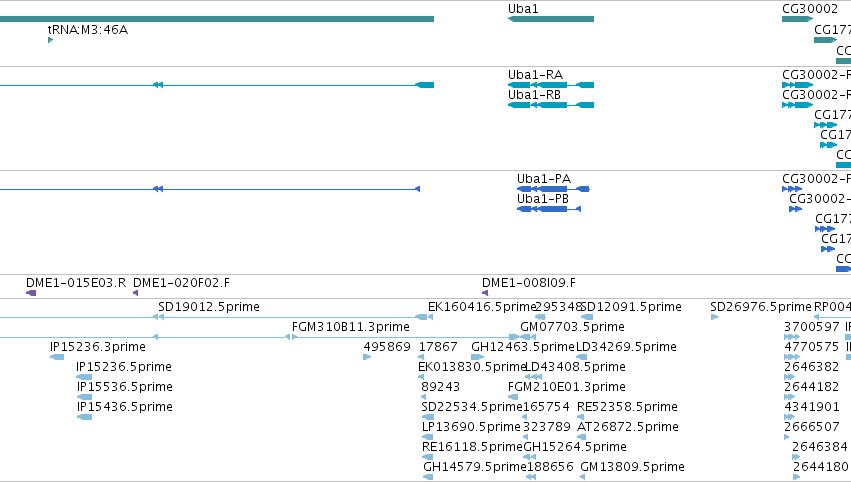Click the LP13690.5prime EST label
851x482 pixels.
pos(471,428)
